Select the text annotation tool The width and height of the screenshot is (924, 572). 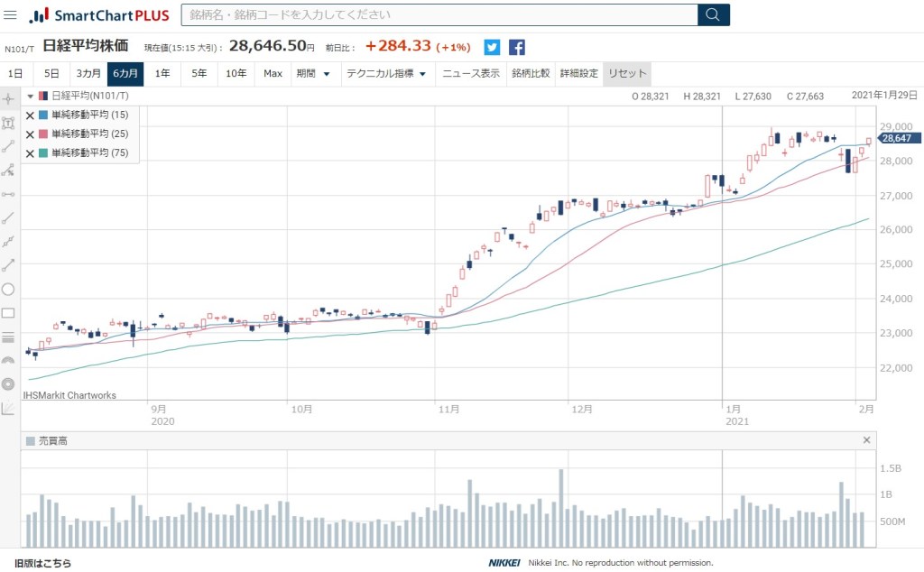pos(9,123)
